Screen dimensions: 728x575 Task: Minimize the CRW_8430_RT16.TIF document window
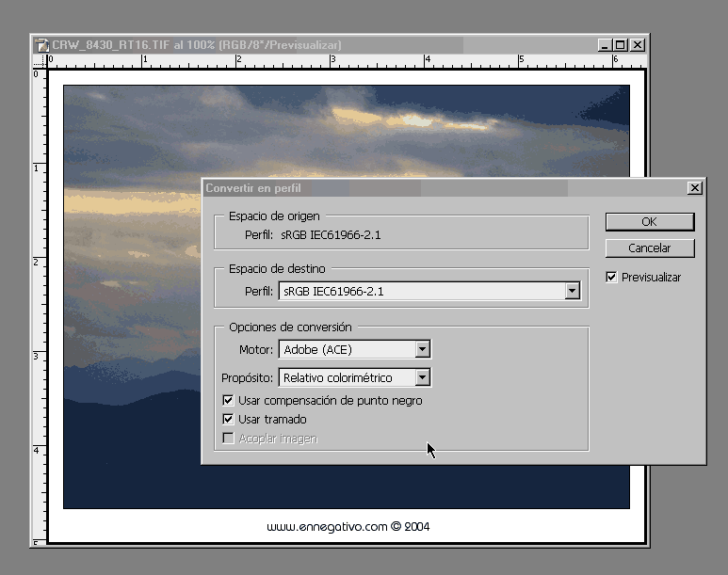click(604, 45)
